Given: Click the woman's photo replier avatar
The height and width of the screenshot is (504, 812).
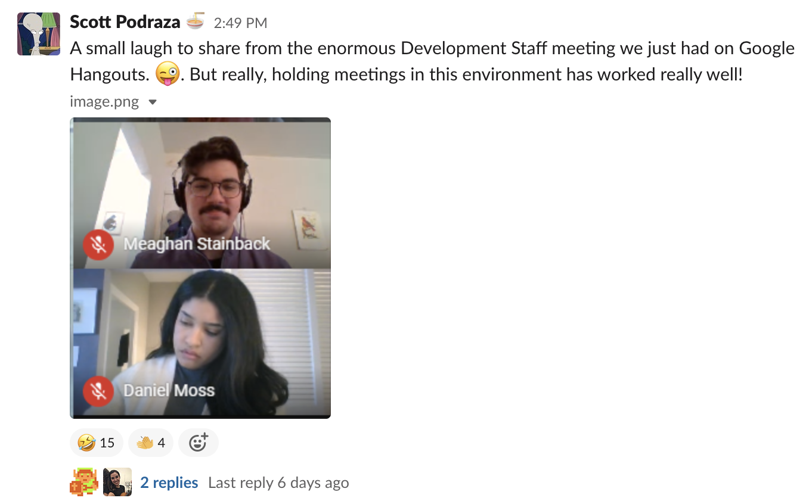Looking at the screenshot, I should pos(117,482).
